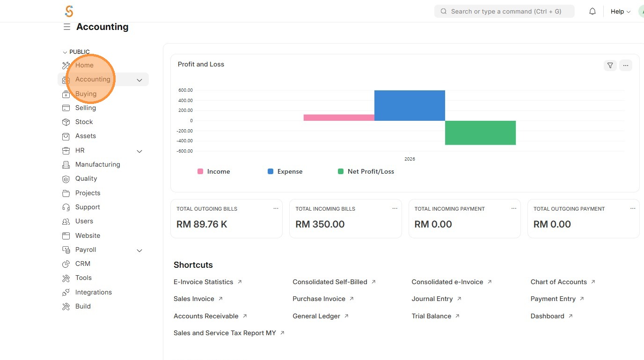Viewport: 644px width, 360px height.
Task: Open notifications via the bell icon
Action: click(x=593, y=11)
